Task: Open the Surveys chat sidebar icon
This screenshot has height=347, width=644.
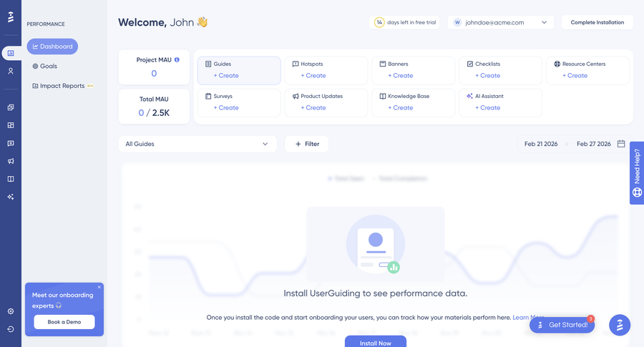Action: [11, 143]
